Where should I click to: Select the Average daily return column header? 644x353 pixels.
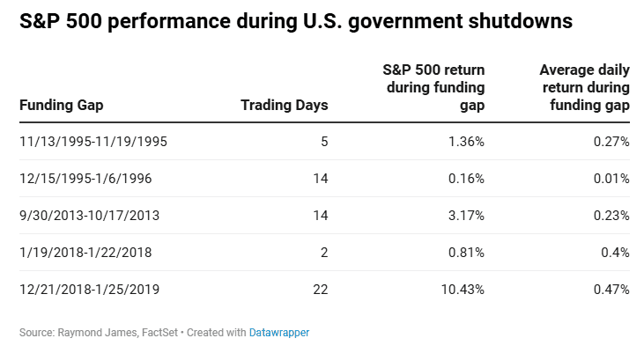[582, 88]
